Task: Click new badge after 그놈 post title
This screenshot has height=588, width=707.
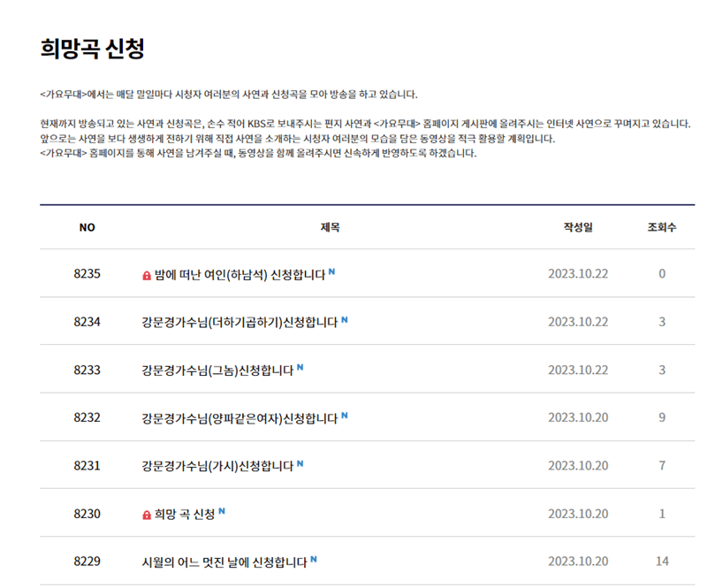Action: point(300,367)
